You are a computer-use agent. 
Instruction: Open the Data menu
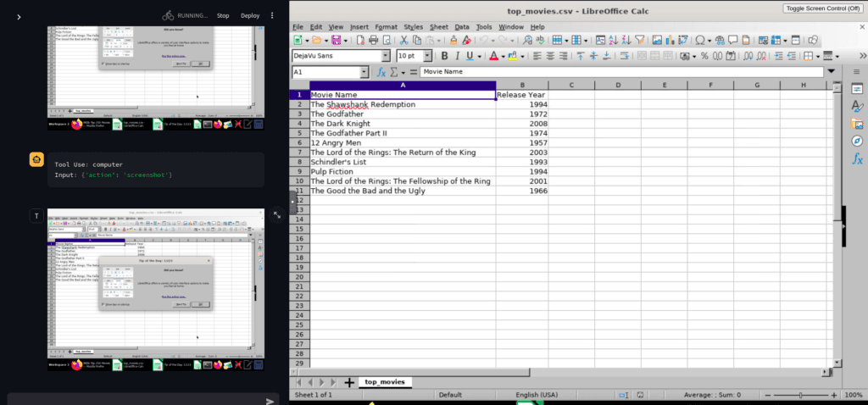point(462,26)
